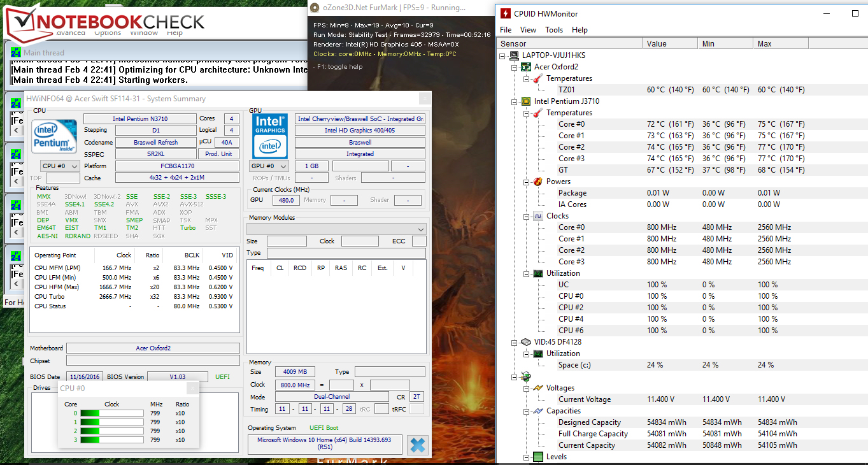
Task: Click the Clocks waveform icon in sensor tree
Action: pyautogui.click(x=538, y=216)
